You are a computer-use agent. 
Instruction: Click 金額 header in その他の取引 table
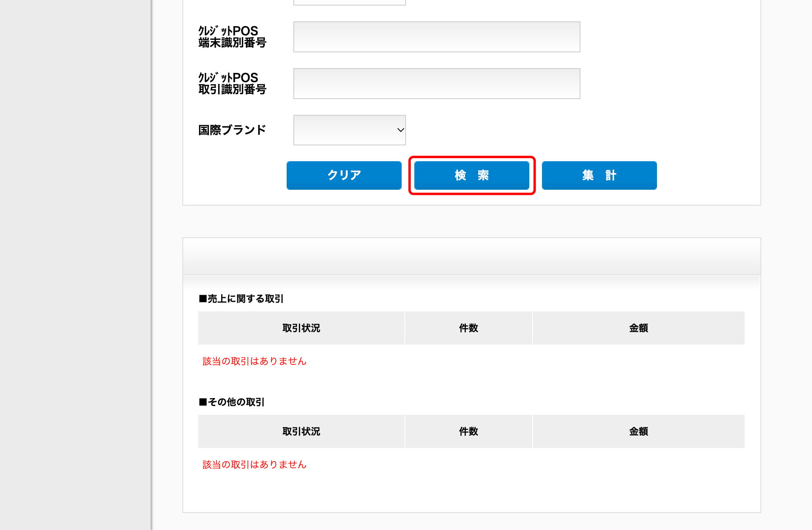[x=639, y=431]
